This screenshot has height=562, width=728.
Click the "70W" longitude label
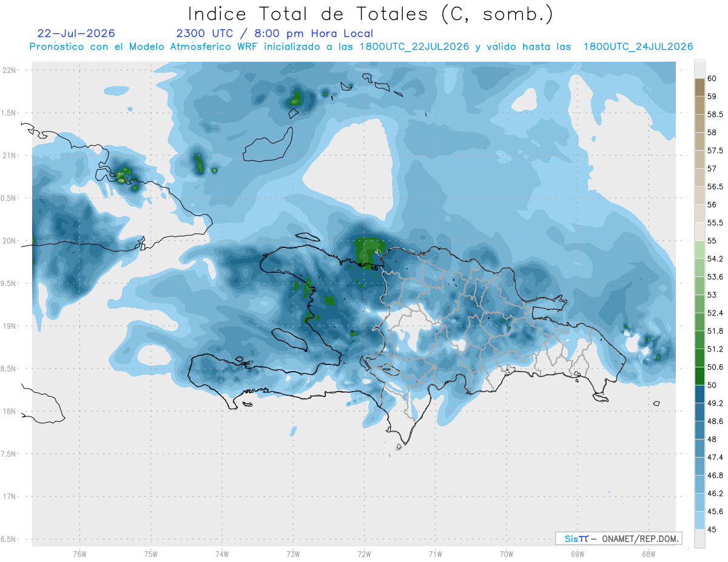point(507,554)
